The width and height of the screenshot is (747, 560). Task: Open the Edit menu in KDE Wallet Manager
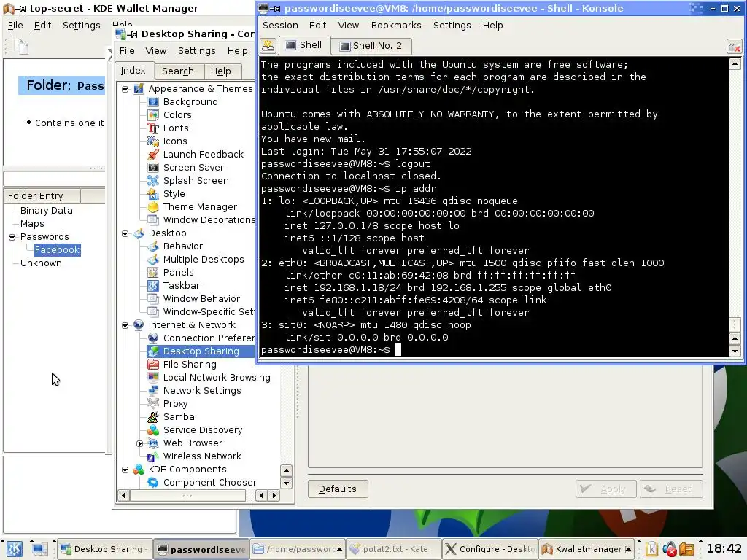coord(42,26)
